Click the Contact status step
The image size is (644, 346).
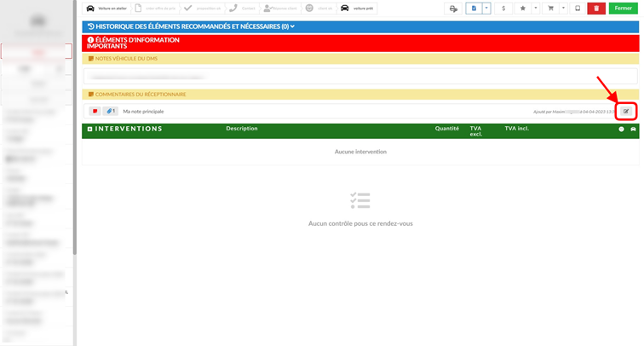click(244, 9)
